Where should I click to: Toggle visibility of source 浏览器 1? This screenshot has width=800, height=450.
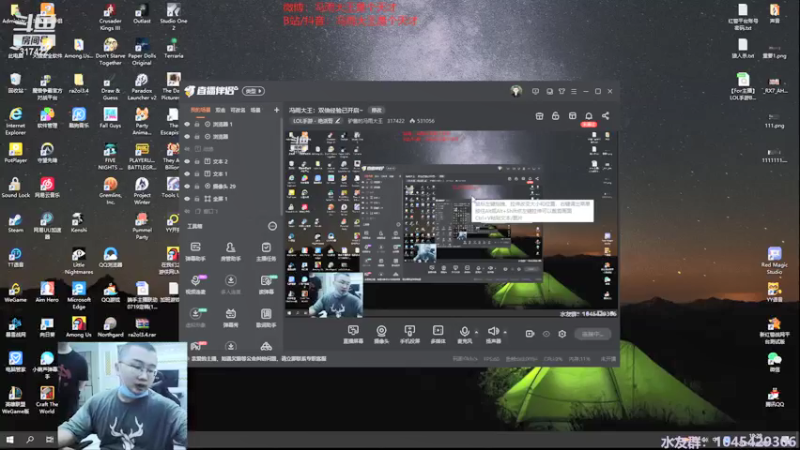click(x=187, y=124)
